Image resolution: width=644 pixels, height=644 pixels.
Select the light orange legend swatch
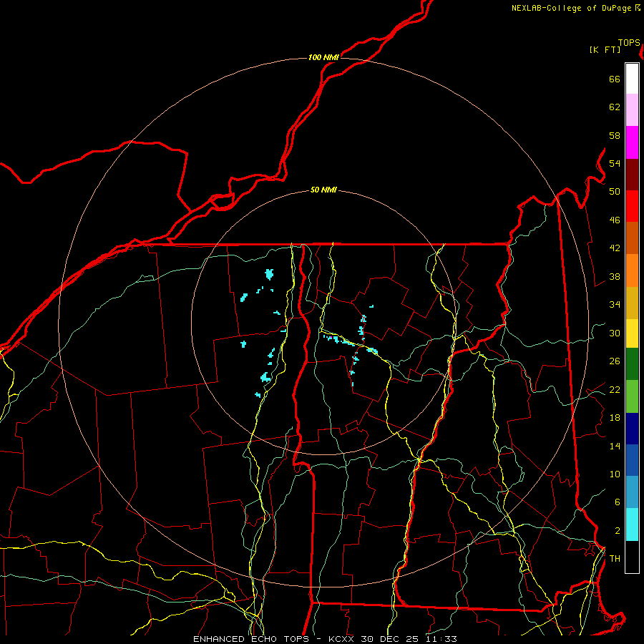632,270
